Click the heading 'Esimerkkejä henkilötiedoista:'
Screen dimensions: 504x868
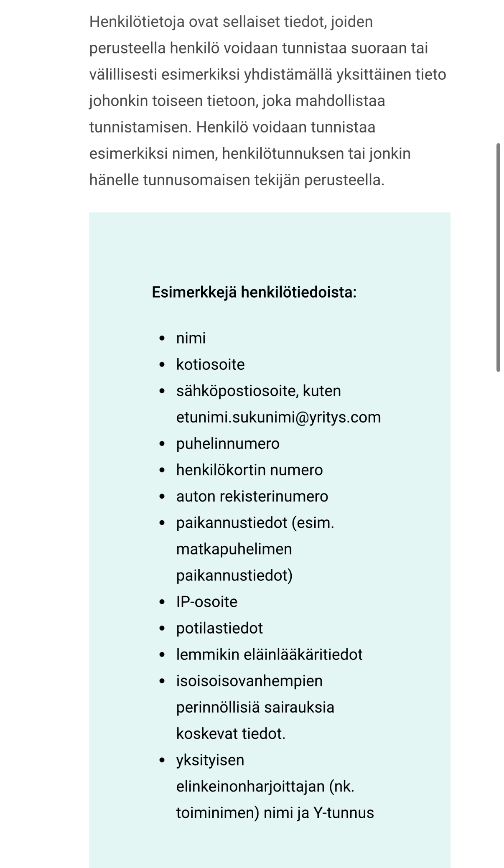coord(254,292)
